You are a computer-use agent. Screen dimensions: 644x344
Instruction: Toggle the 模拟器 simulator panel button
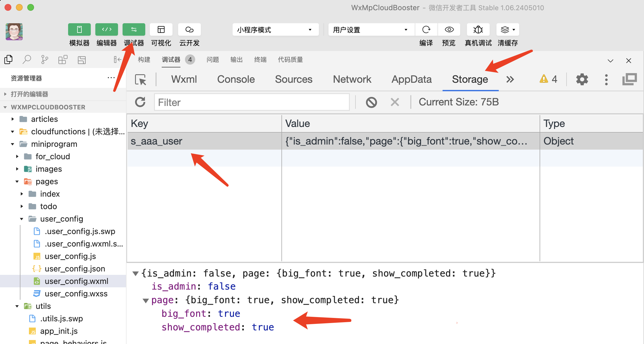click(x=79, y=29)
